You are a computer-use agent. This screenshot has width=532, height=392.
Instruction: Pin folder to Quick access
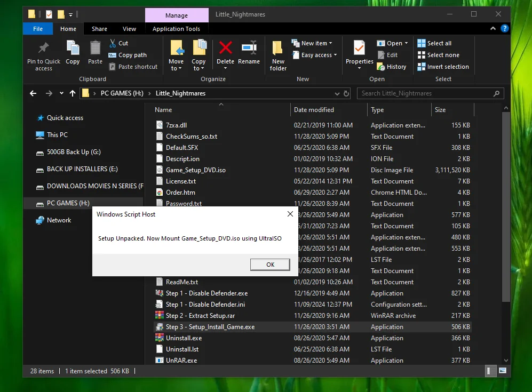click(x=43, y=56)
